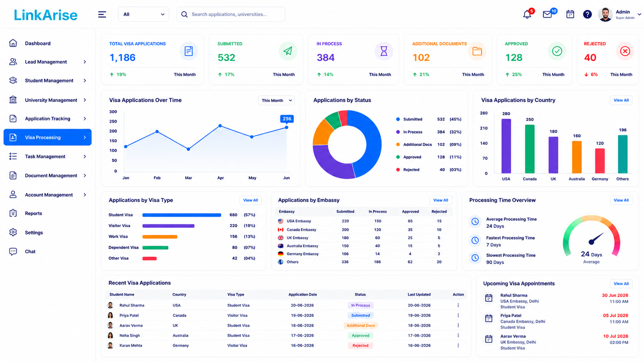This screenshot has height=362, width=644.
Task: Click the Slowest Processing Time clock icon
Action: (x=475, y=258)
